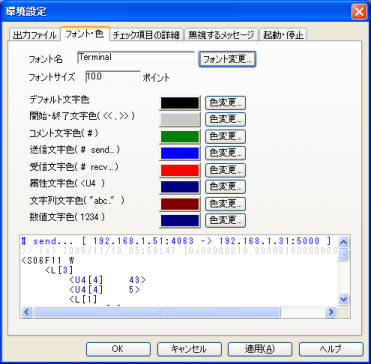Click the navy 属性文字色 swatch
The height and width of the screenshot is (364, 371).
point(180,187)
